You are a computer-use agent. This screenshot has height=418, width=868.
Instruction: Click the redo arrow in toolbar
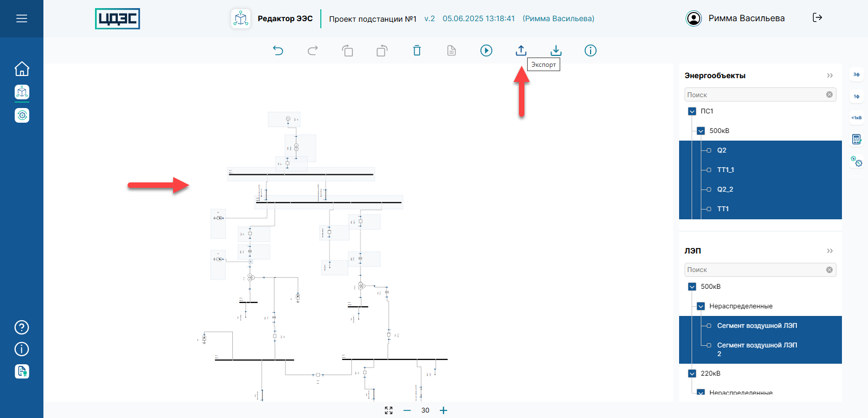(x=313, y=50)
